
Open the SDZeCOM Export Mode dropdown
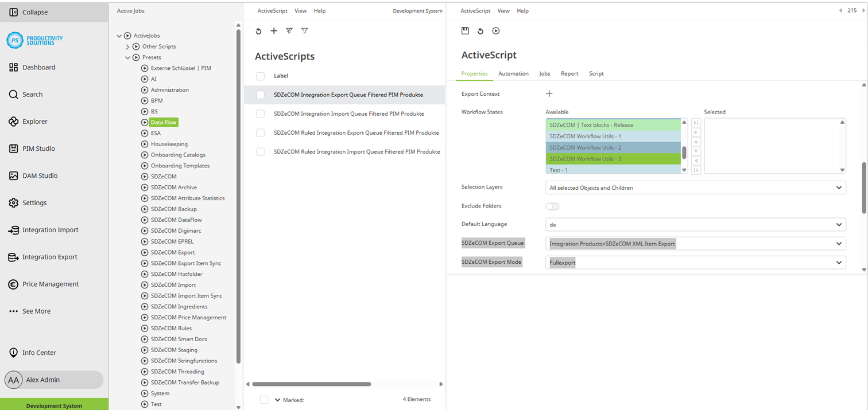point(695,261)
